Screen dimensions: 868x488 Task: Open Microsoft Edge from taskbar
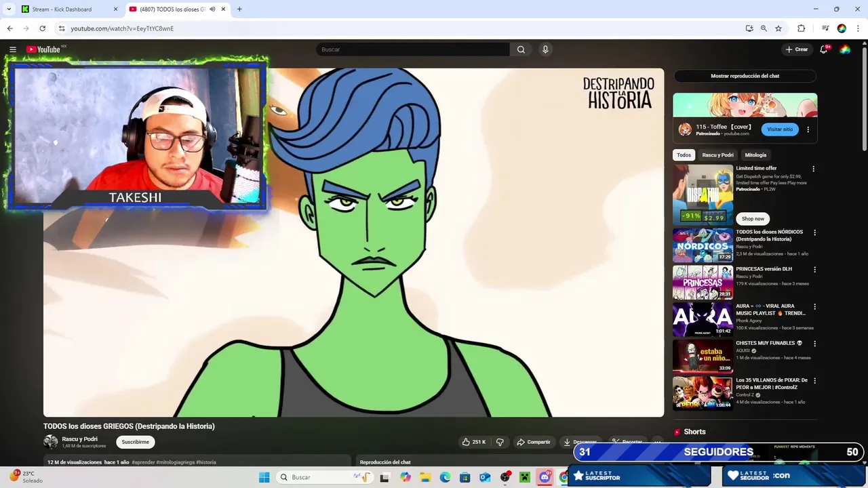tap(446, 477)
